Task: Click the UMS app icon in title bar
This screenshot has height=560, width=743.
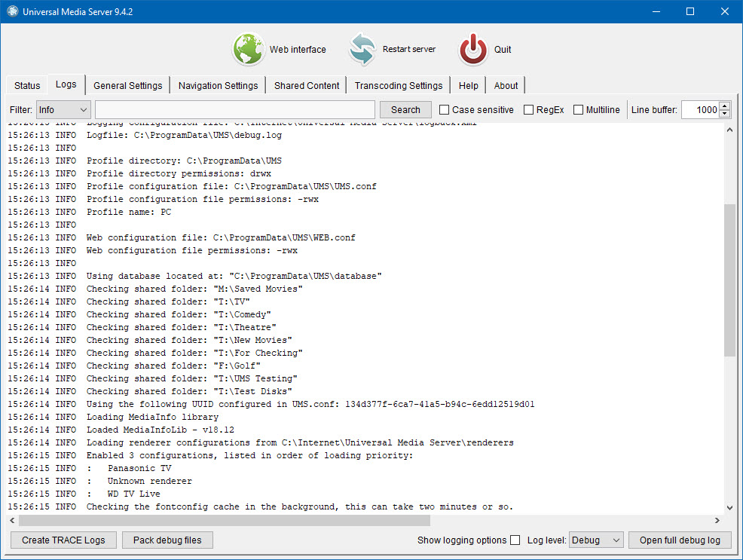Action: point(12,11)
